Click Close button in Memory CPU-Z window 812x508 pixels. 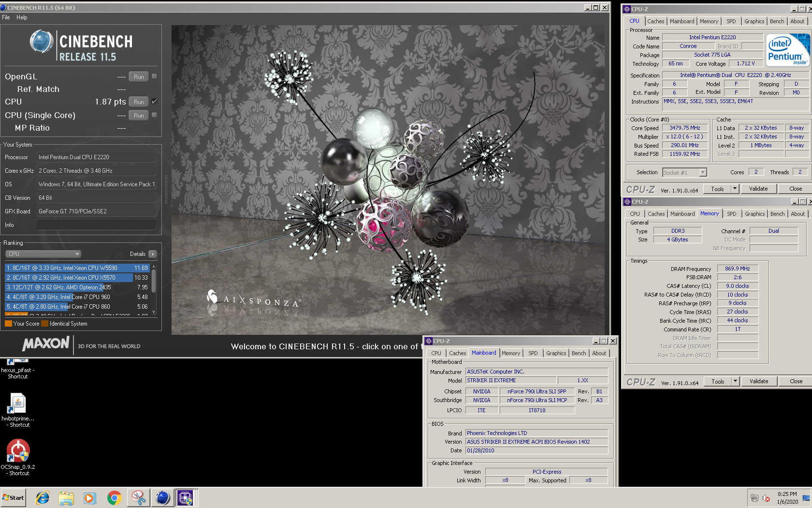coord(796,381)
